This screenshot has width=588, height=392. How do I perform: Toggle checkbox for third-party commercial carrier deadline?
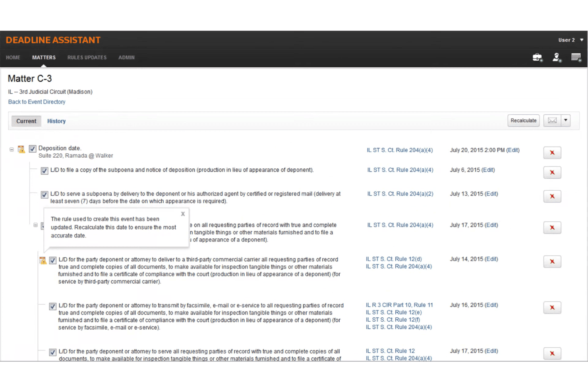tap(52, 261)
